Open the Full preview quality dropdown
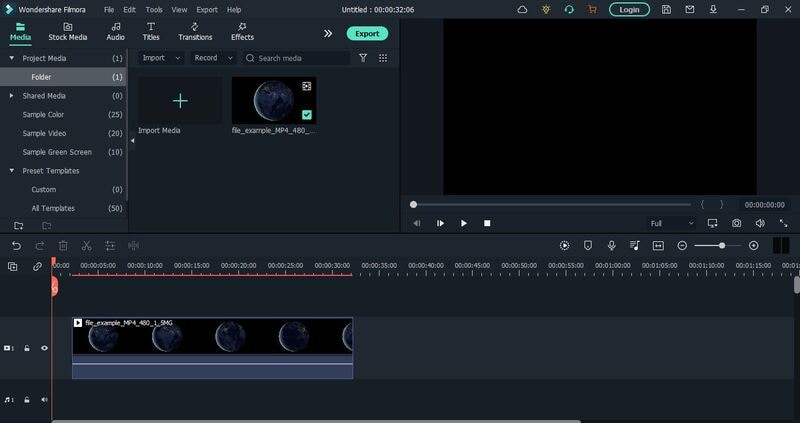The height and width of the screenshot is (423, 800). click(671, 223)
